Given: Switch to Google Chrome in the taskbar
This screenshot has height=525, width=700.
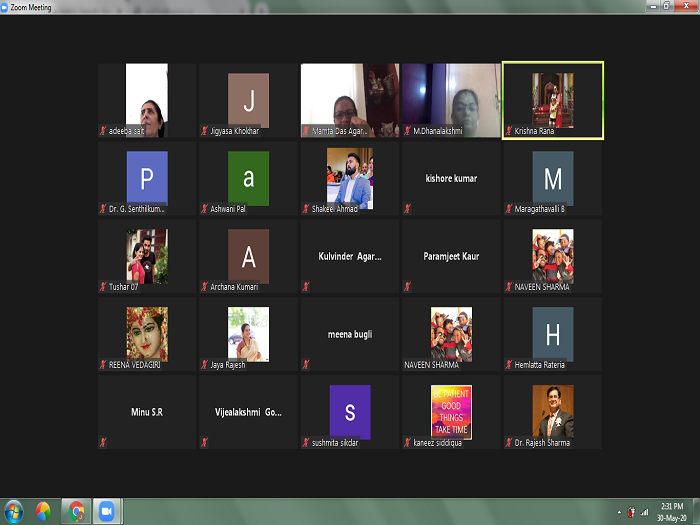Looking at the screenshot, I should coord(76,512).
